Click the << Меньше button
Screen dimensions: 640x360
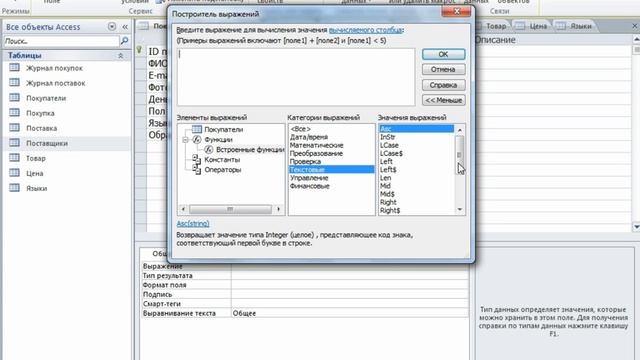[x=443, y=100]
